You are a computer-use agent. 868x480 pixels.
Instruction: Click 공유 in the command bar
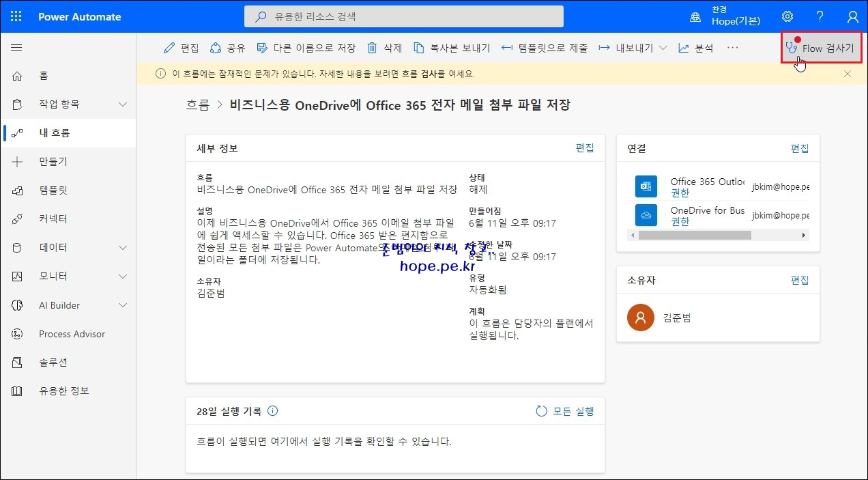227,48
